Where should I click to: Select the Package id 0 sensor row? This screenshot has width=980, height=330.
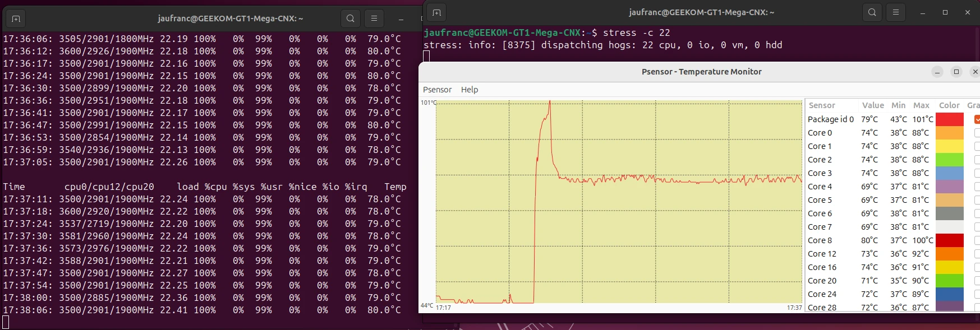pos(892,119)
